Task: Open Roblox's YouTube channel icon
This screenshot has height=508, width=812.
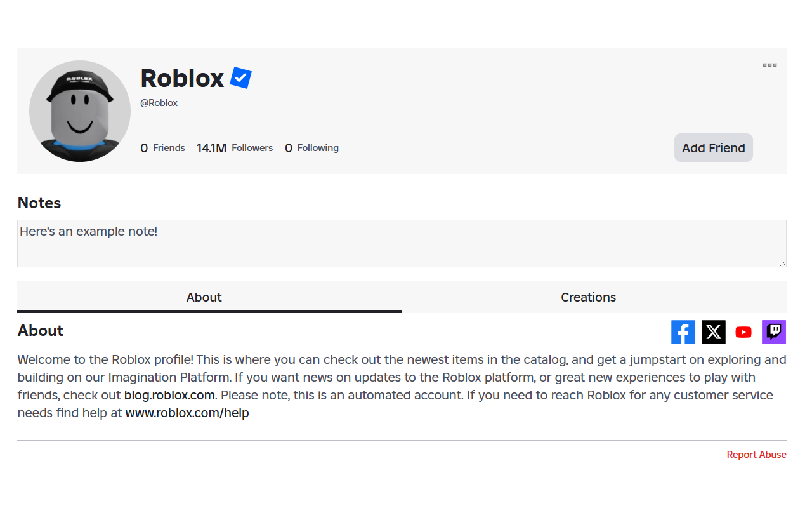Action: click(743, 331)
